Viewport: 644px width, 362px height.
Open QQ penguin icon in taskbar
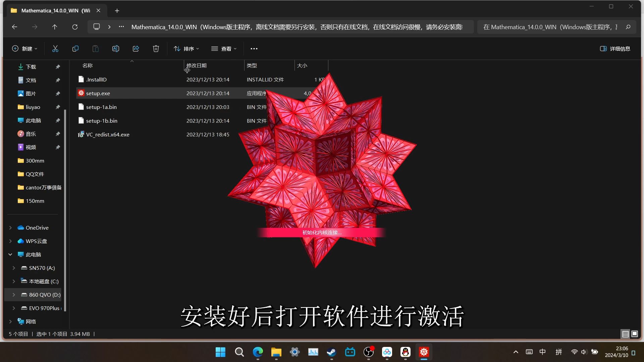pyautogui.click(x=406, y=352)
